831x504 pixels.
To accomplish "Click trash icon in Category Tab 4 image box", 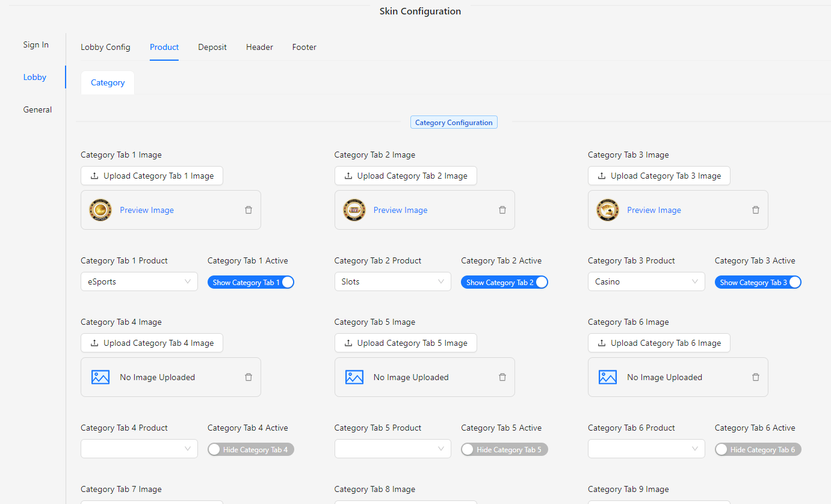I will tap(249, 377).
